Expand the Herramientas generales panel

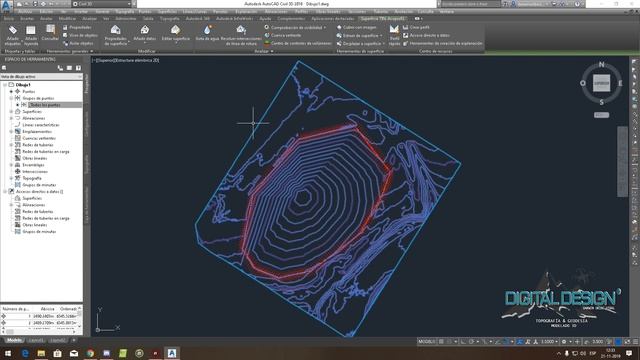pos(70,51)
